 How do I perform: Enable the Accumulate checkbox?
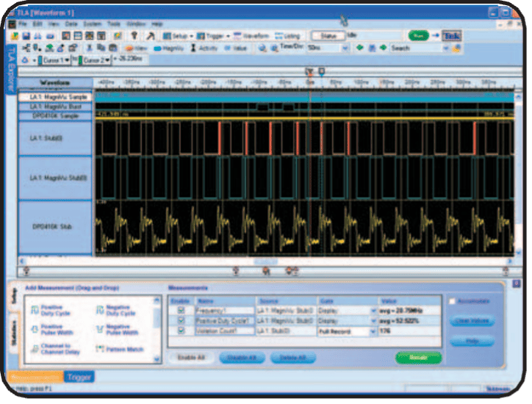(x=452, y=301)
